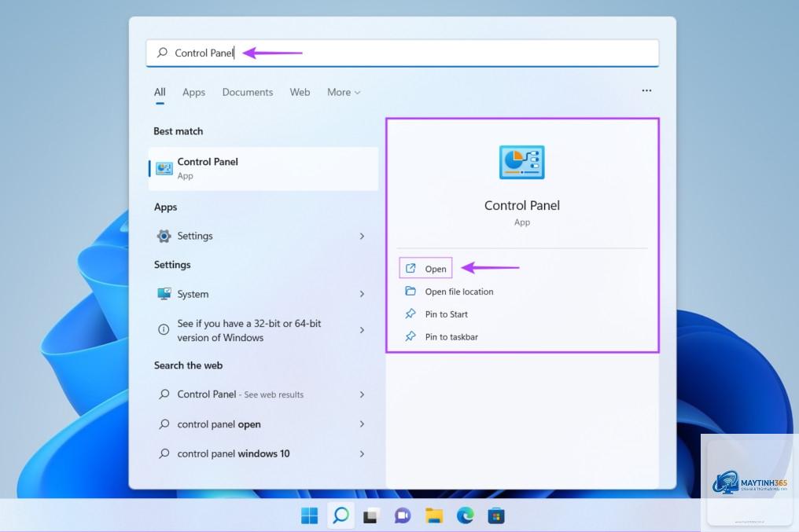Screen dimensions: 799x532
Task: Click the pin icon beside Pin to Start
Action: [411, 314]
